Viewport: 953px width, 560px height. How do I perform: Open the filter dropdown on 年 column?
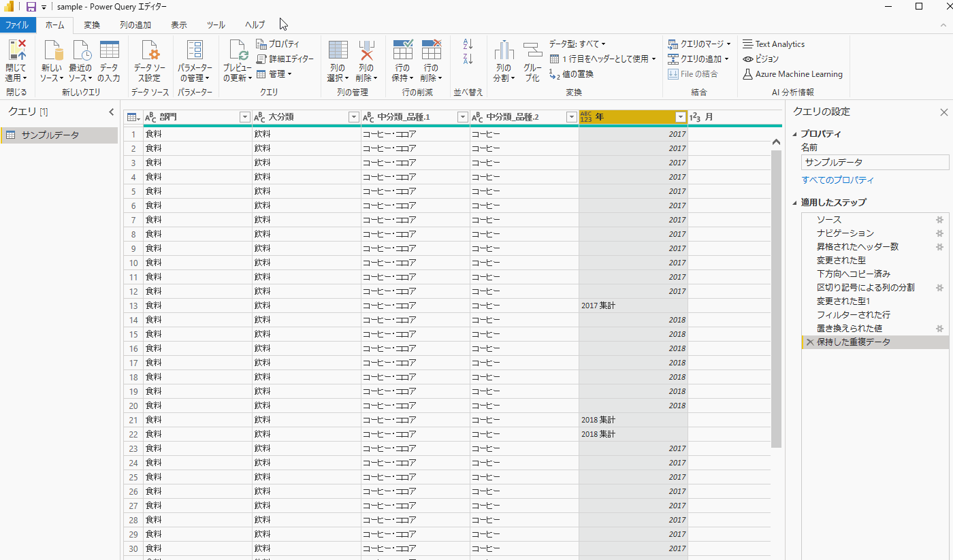tap(680, 117)
